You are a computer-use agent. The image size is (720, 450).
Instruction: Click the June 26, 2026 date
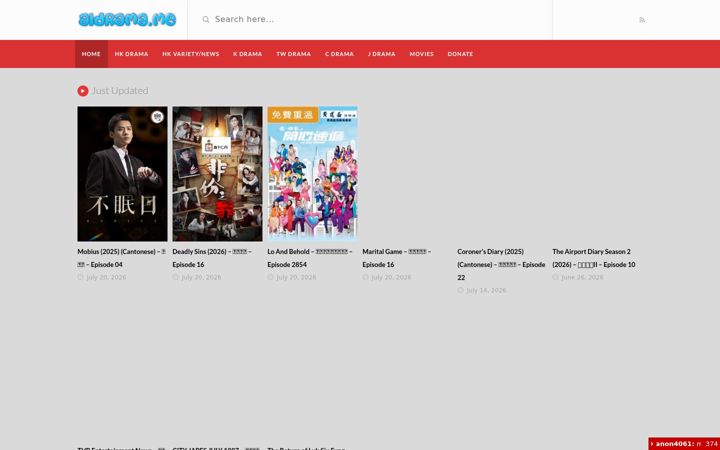(582, 277)
